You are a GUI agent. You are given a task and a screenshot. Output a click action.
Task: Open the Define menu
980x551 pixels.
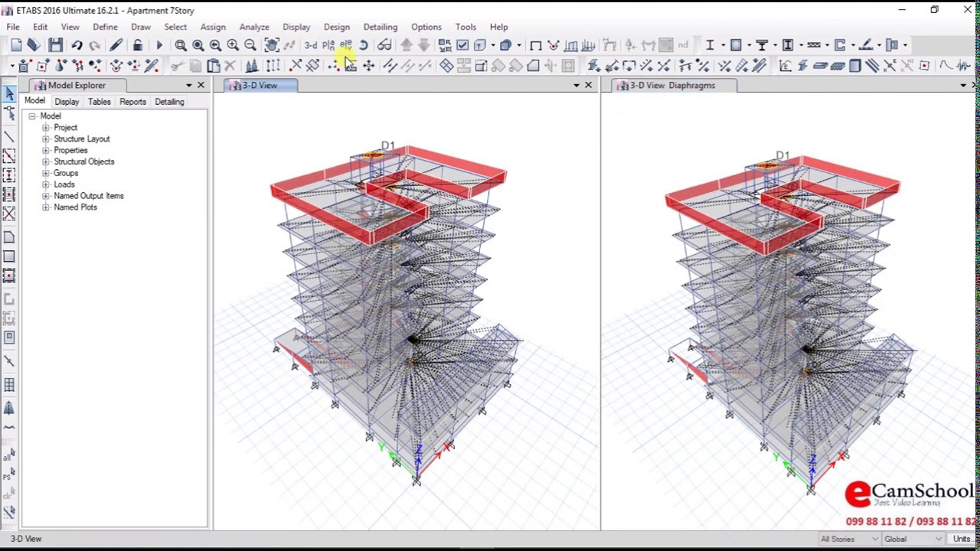tap(105, 27)
